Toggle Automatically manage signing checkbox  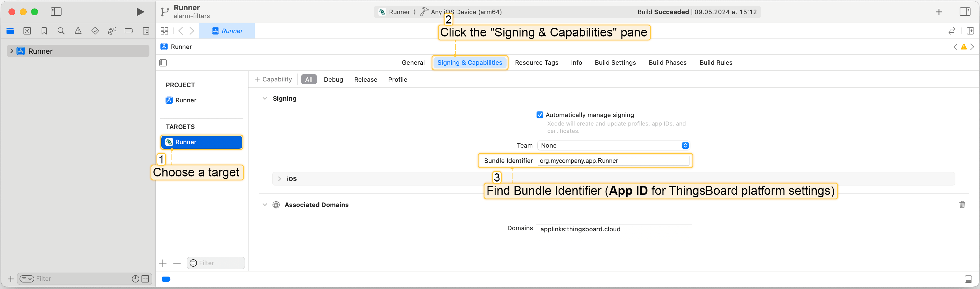pyautogui.click(x=539, y=115)
